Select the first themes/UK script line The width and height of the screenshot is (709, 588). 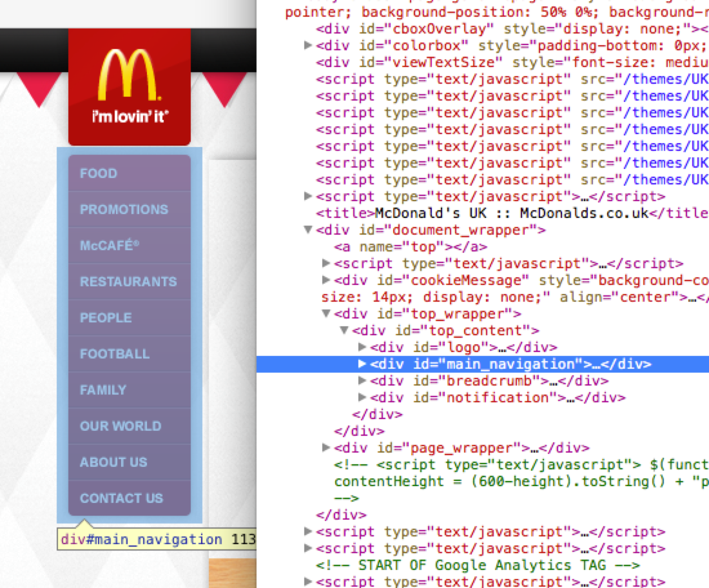click(x=512, y=79)
